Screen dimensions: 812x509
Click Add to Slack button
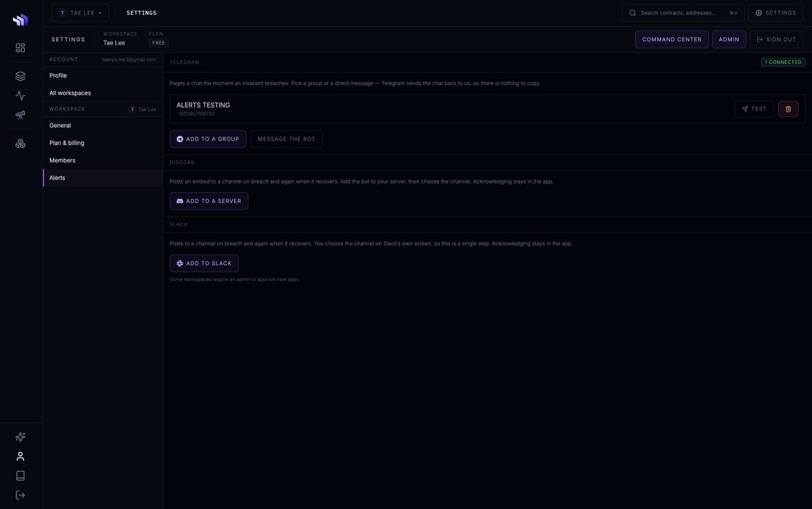point(204,263)
